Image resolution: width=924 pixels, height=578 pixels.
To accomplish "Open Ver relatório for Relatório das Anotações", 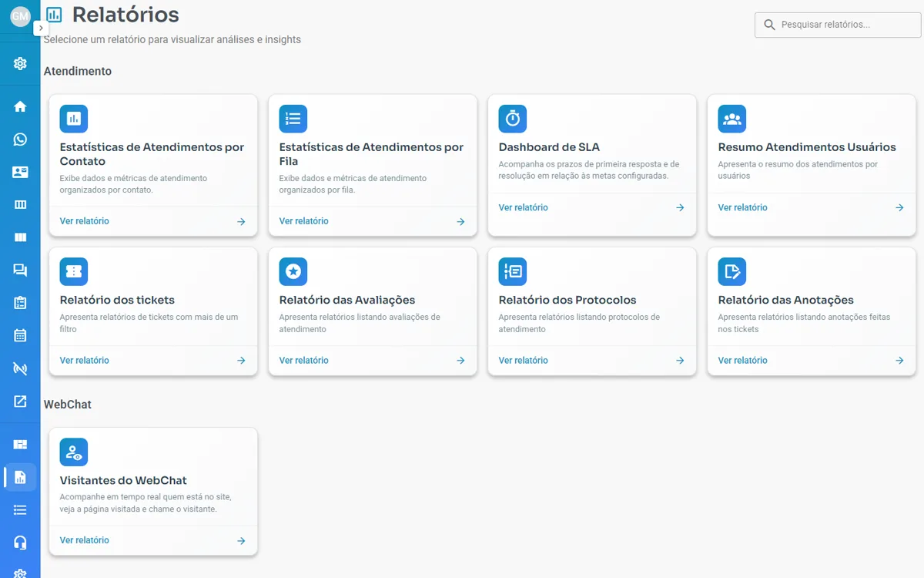I will pos(743,360).
